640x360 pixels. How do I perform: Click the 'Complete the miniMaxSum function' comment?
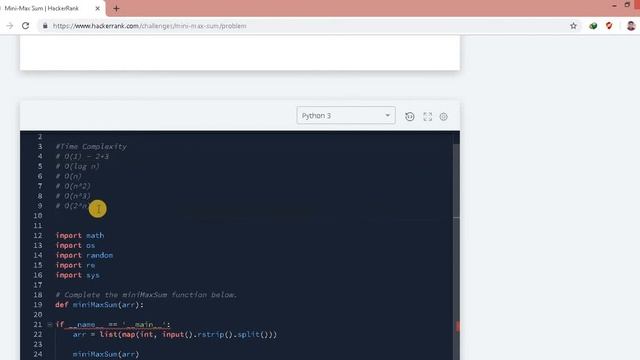pos(146,295)
